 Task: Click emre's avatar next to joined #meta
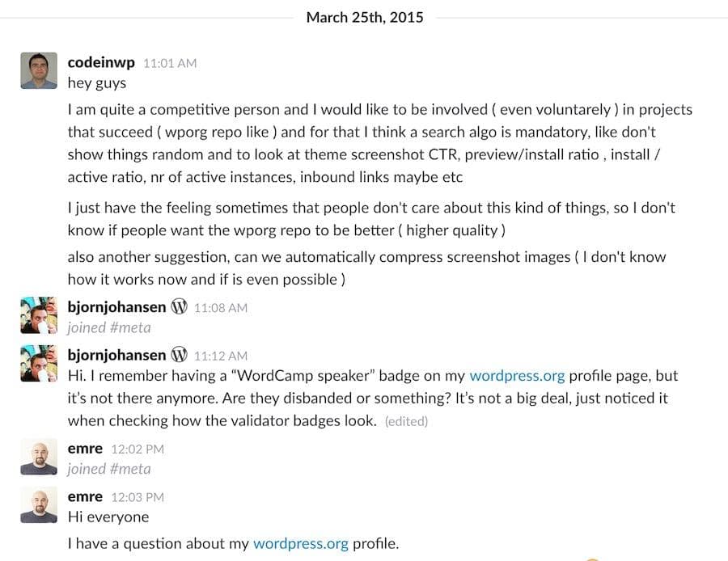click(38, 456)
